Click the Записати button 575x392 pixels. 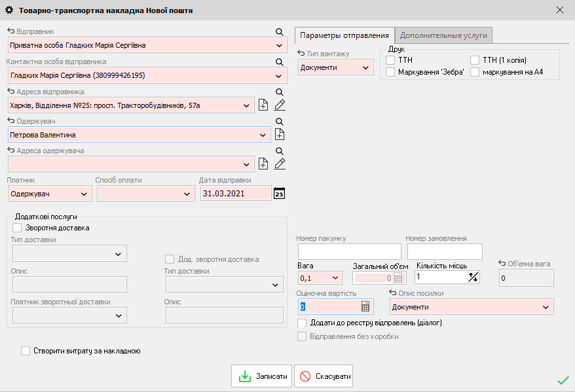[x=261, y=376]
